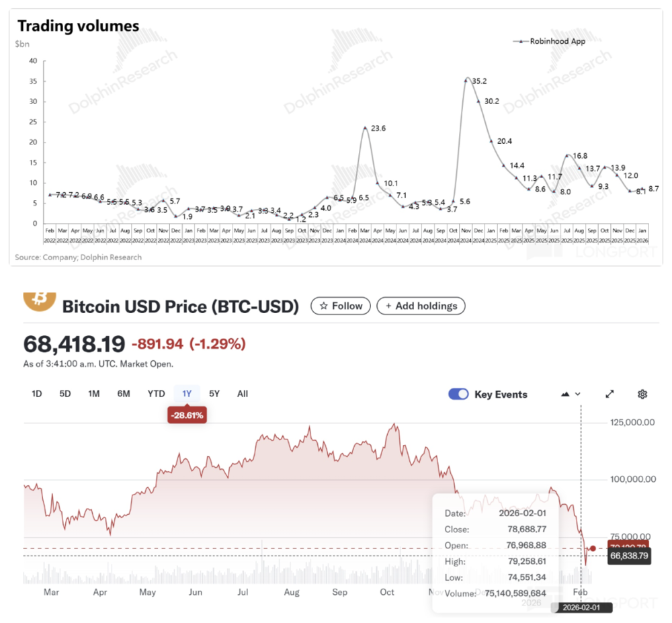
Task: Click the mountain chart type icon
Action: (565, 394)
